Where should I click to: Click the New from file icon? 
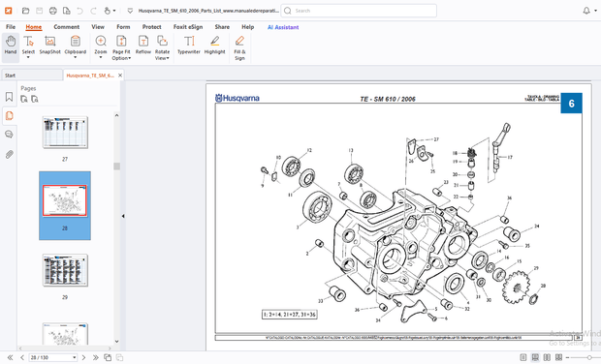coord(66,11)
